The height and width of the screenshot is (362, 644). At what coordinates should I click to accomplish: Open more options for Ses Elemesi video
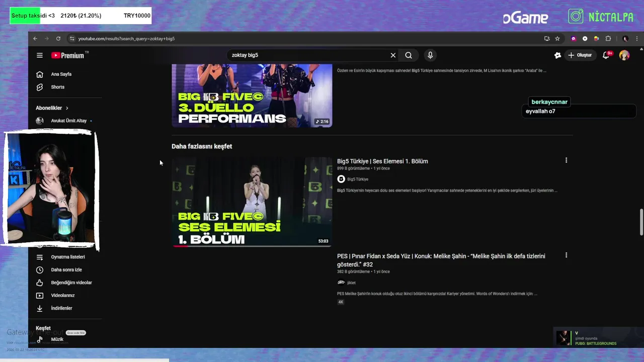566,160
